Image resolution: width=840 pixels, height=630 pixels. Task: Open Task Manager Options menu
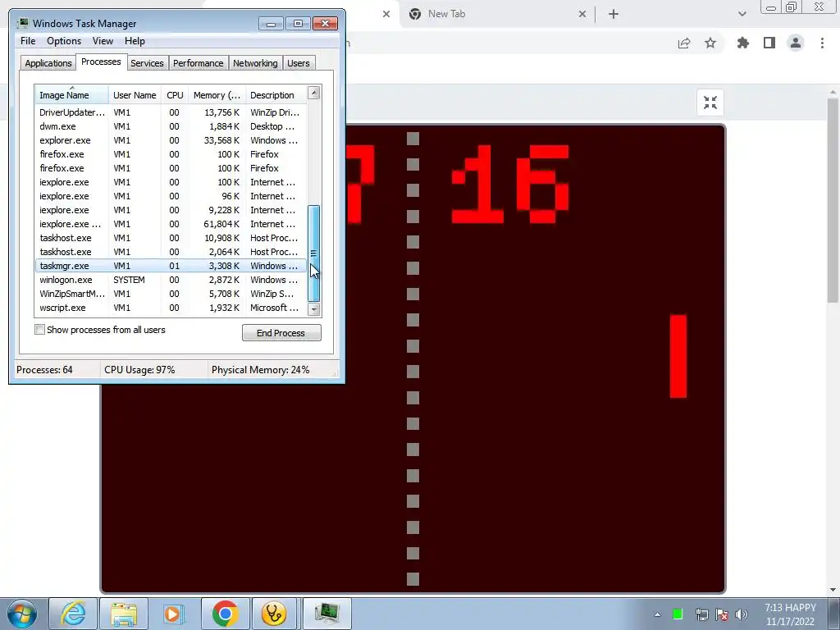(x=64, y=41)
